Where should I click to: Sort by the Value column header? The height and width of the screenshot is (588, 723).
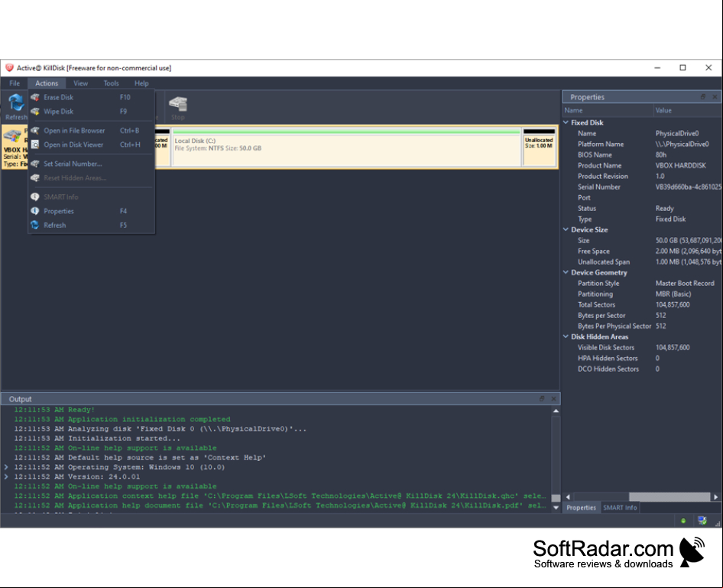point(688,110)
